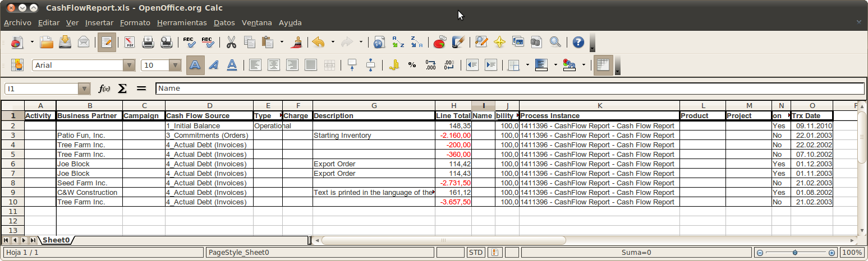Open Borders dropdown arrow

pyautogui.click(x=527, y=65)
